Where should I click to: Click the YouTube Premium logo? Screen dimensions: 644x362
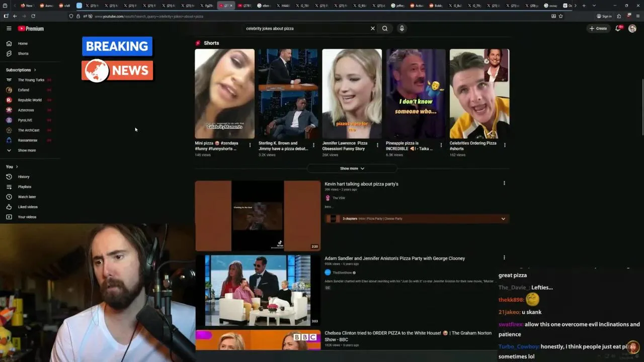click(x=31, y=29)
